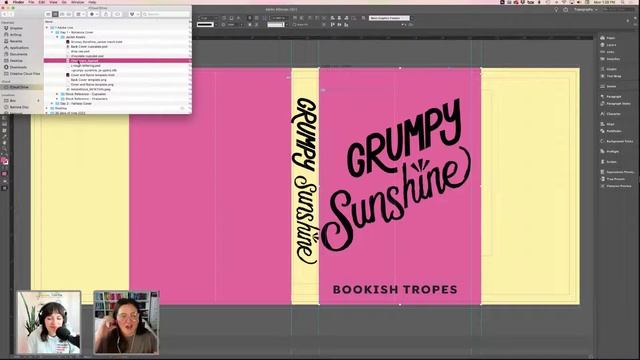Open the Links panel
640x360 pixels.
607,52
